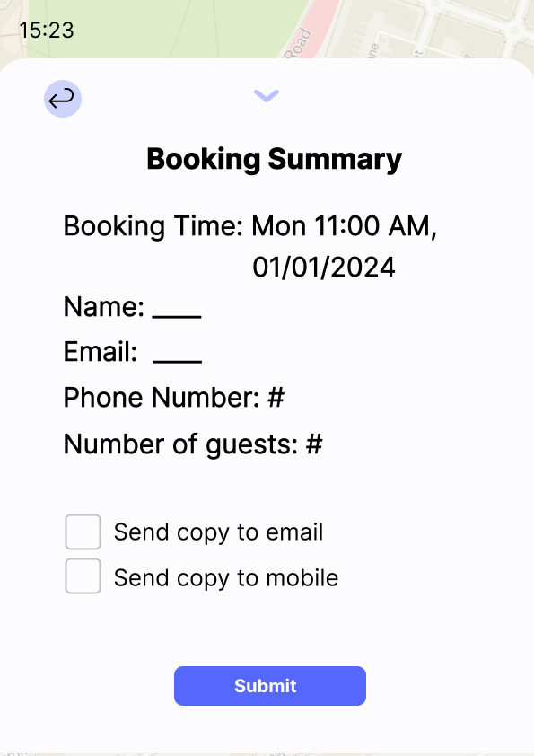Viewport: 534px width, 756px height.
Task: Click the Send copy to mobile label
Action: [226, 577]
